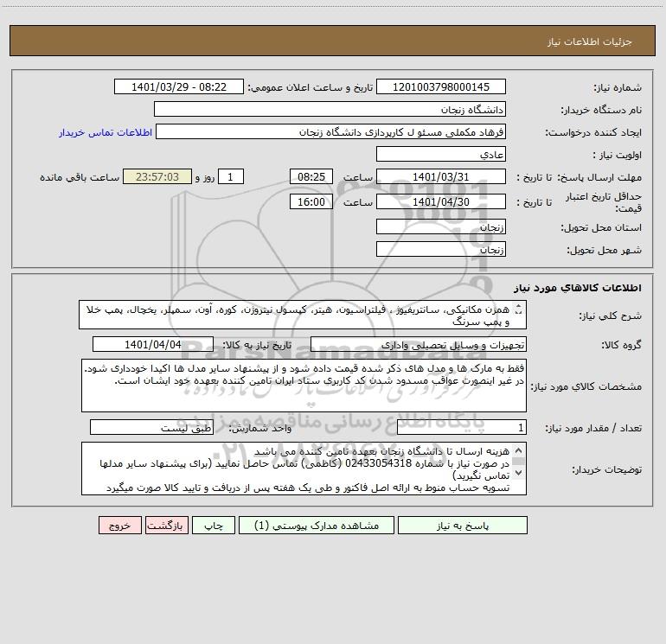The height and width of the screenshot is (644, 666).
Task: Click price validity time 16:00
Action: (x=311, y=201)
